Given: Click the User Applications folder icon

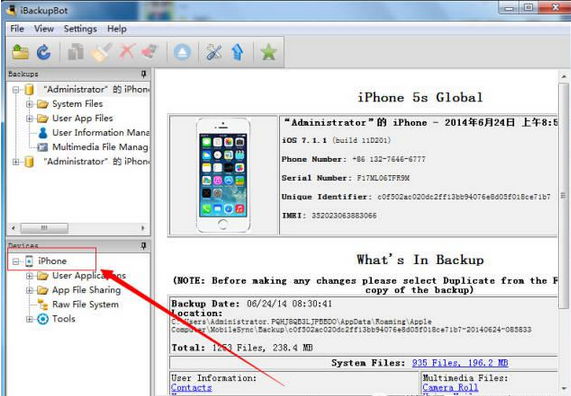Looking at the screenshot, I should (x=43, y=276).
